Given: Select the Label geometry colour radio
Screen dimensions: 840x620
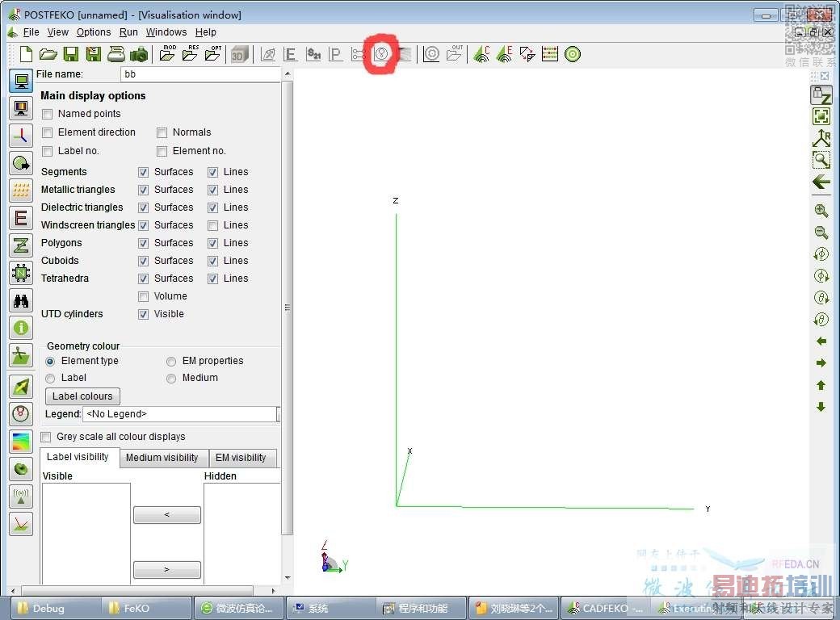Looking at the screenshot, I should tap(50, 379).
